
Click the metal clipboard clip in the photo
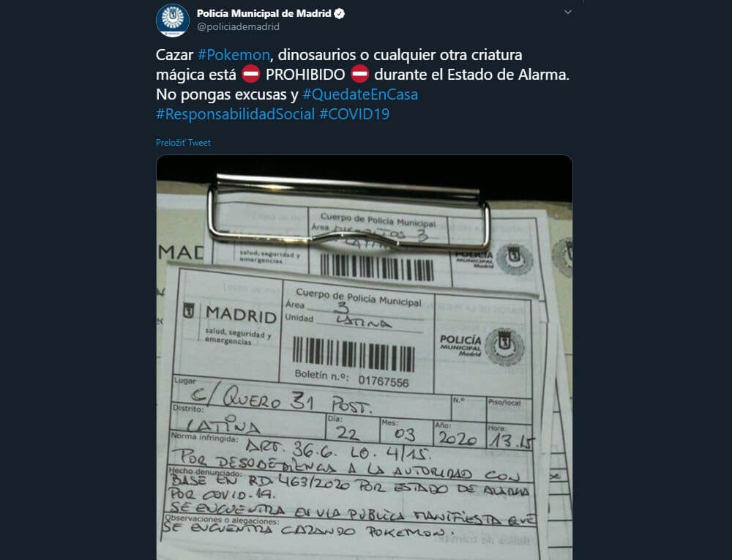tap(348, 211)
